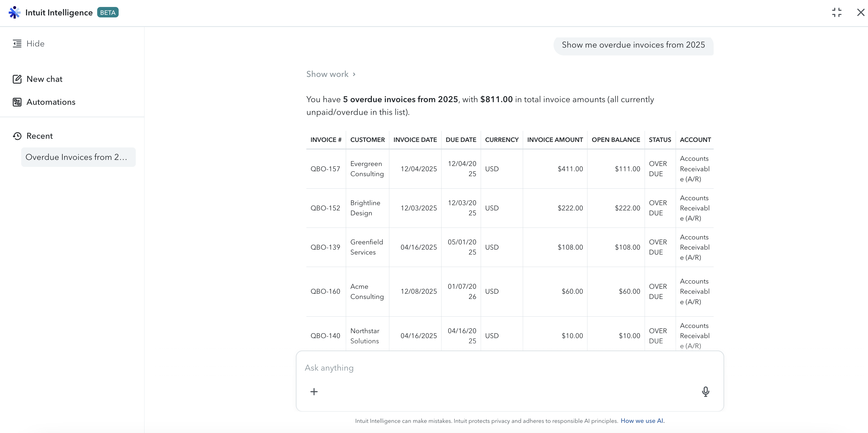Click the $111.00 open balance
This screenshot has width=868, height=433.
tap(628, 169)
